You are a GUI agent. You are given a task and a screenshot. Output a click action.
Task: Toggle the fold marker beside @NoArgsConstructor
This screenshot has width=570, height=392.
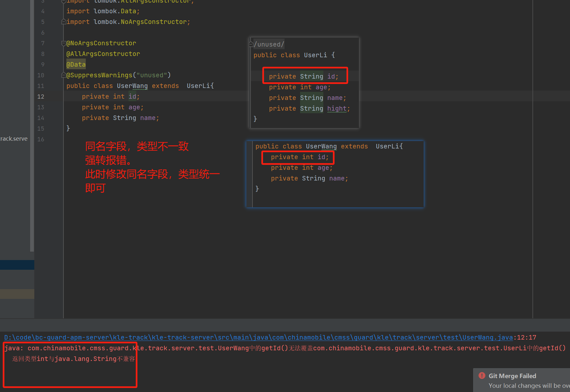click(64, 43)
